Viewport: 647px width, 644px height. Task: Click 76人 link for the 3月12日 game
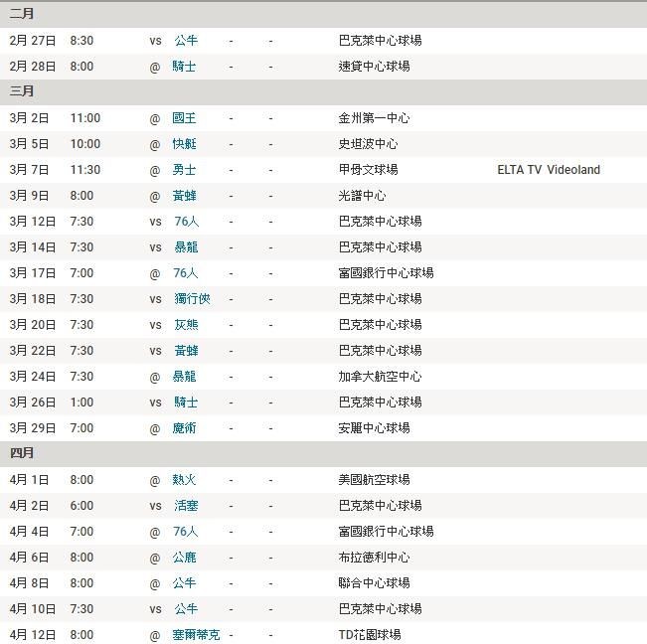coord(186,222)
